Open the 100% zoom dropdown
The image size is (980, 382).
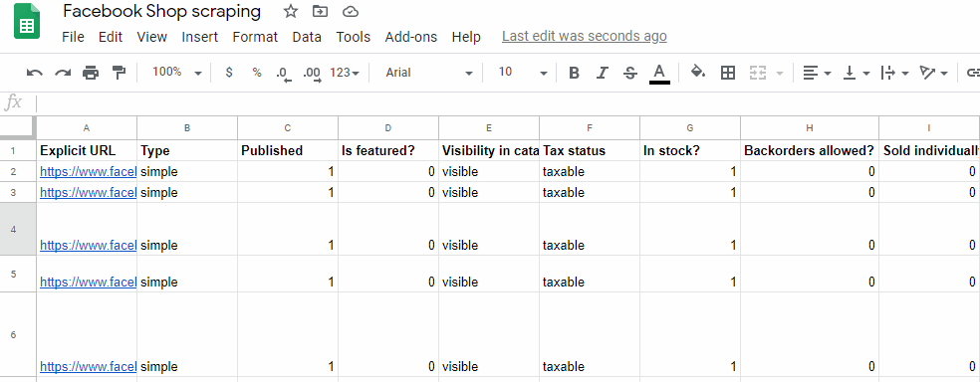click(177, 73)
